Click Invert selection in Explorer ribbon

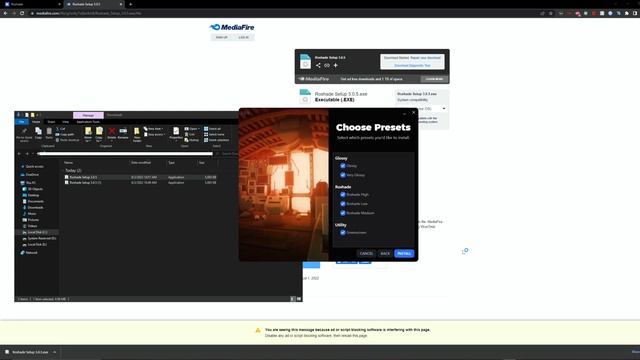(x=216, y=140)
